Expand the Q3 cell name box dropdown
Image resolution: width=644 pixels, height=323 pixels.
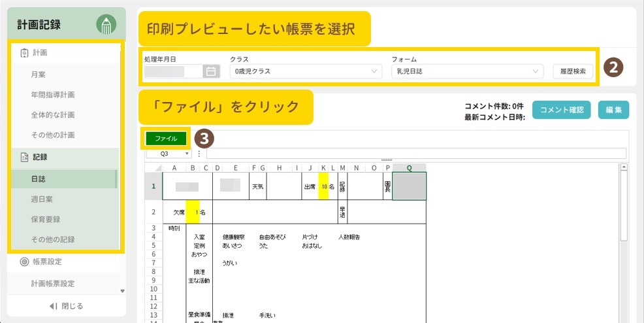(x=187, y=154)
